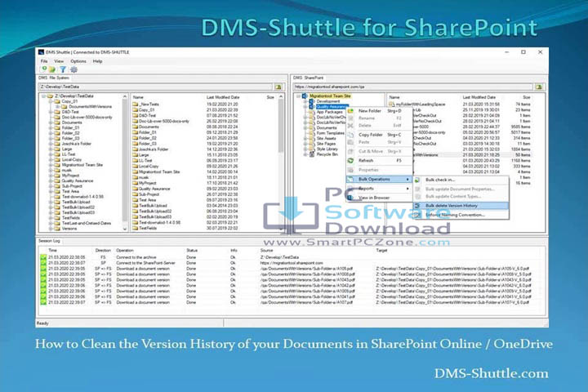Viewport: 588px width, 392px height.
Task: Click status icon of the A107.pdf log row
Action: click(x=43, y=302)
